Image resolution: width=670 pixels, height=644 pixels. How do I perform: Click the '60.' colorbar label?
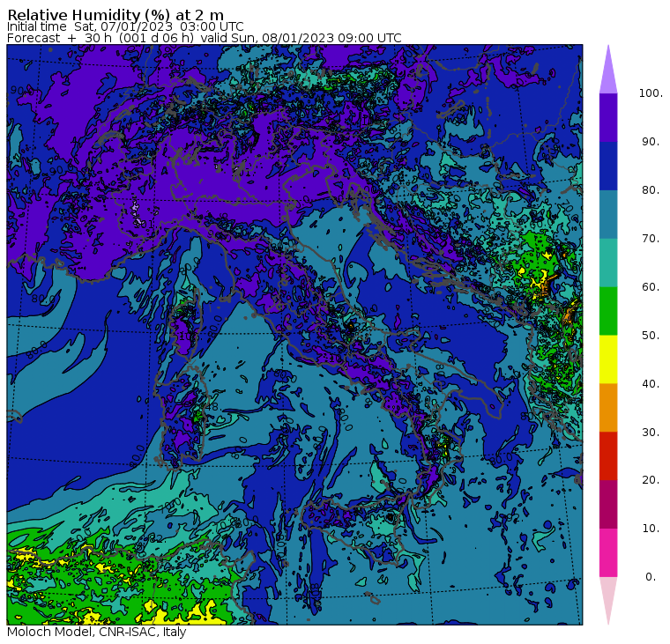click(x=651, y=287)
